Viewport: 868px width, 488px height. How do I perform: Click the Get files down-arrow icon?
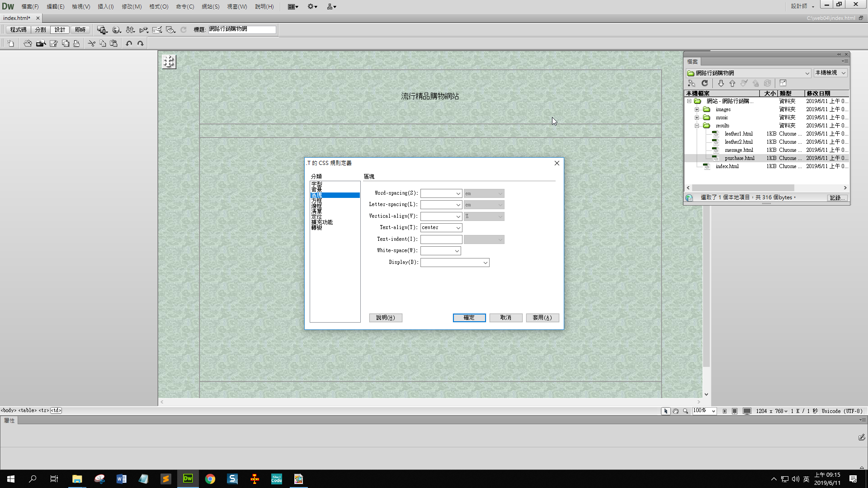tap(721, 83)
